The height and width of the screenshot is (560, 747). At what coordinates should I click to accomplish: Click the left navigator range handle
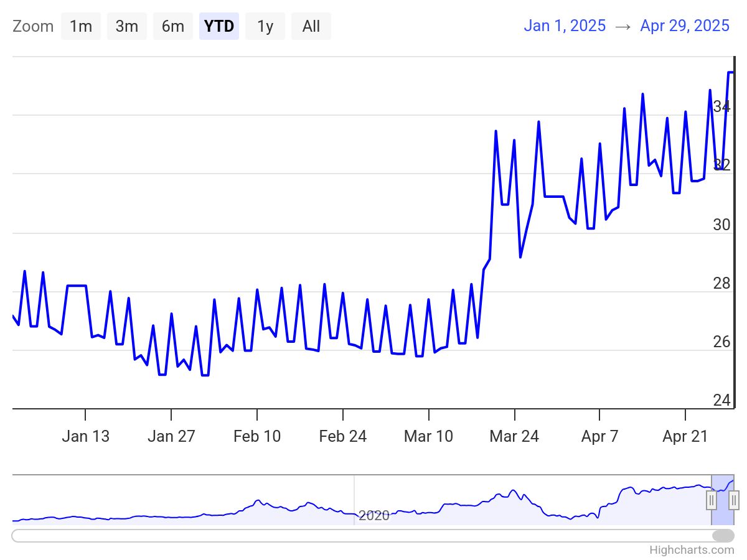click(712, 500)
